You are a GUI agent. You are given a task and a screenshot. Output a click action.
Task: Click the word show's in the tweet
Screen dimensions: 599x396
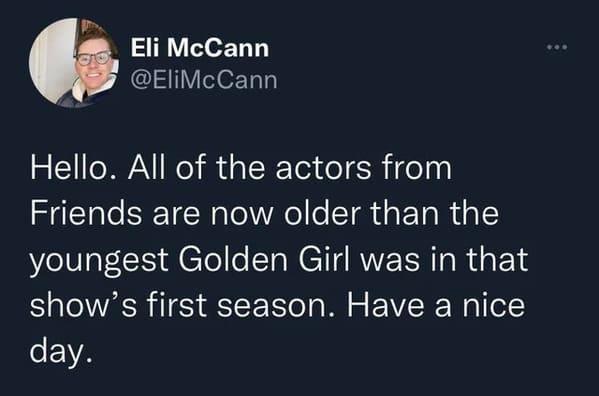(x=83, y=305)
